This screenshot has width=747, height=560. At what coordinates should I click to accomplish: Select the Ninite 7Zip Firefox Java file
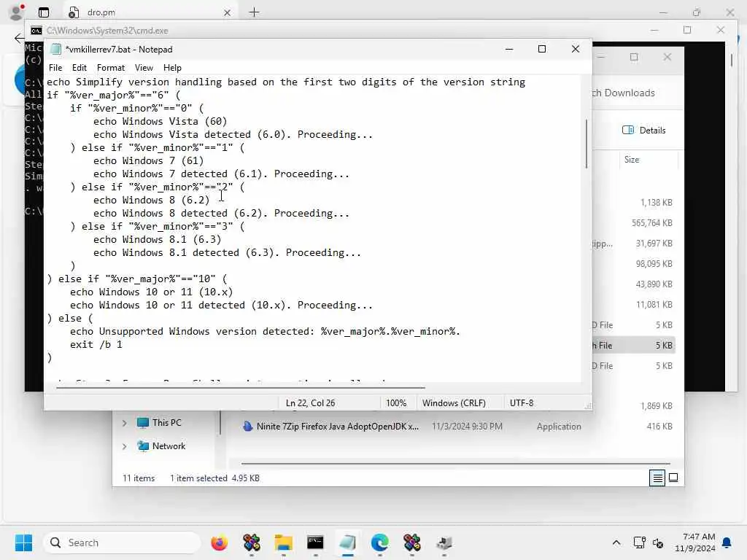[x=337, y=426]
